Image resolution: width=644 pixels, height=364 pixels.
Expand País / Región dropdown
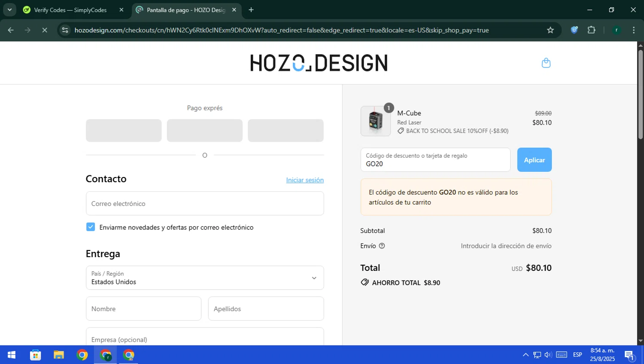click(205, 278)
